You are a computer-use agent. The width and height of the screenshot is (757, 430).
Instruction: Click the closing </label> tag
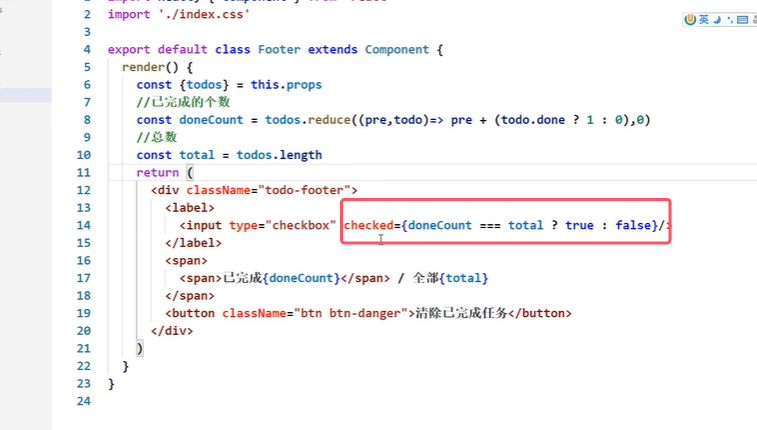pos(193,243)
